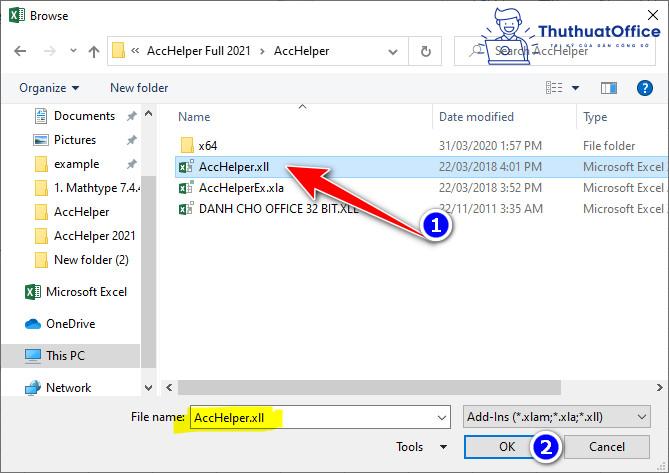Screen dimensions: 669x473
Task: Expand the address bar history dropdown
Action: click(393, 52)
